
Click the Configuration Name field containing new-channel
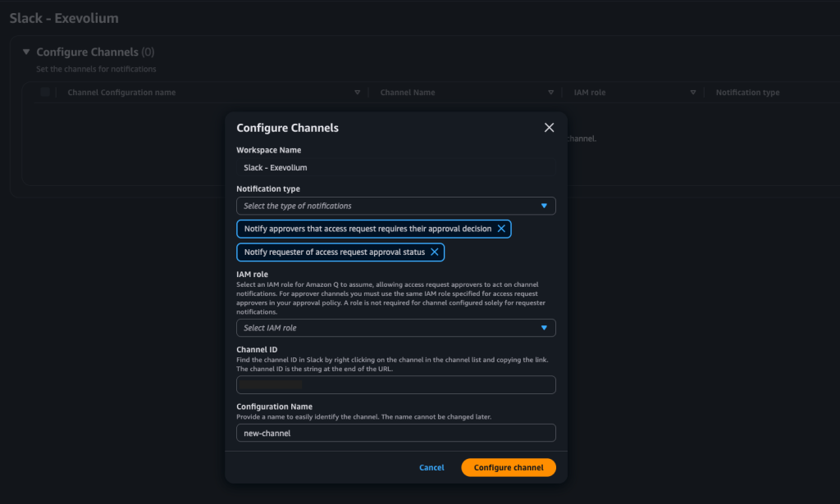(395, 433)
